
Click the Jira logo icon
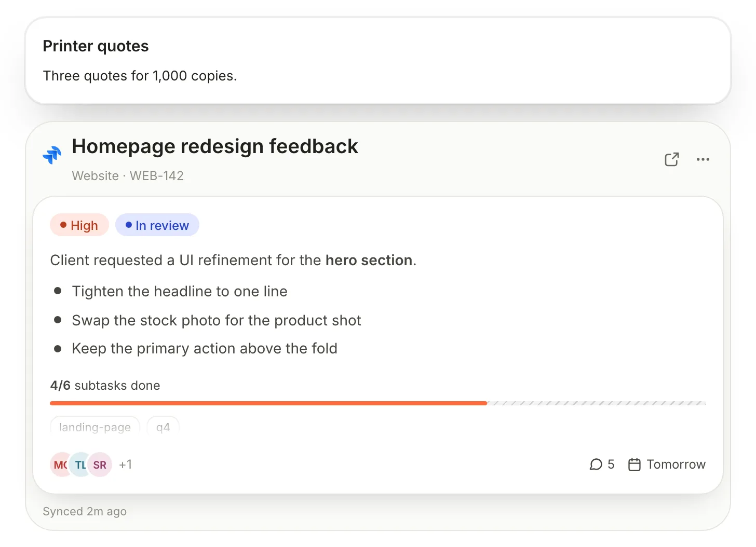(x=52, y=155)
